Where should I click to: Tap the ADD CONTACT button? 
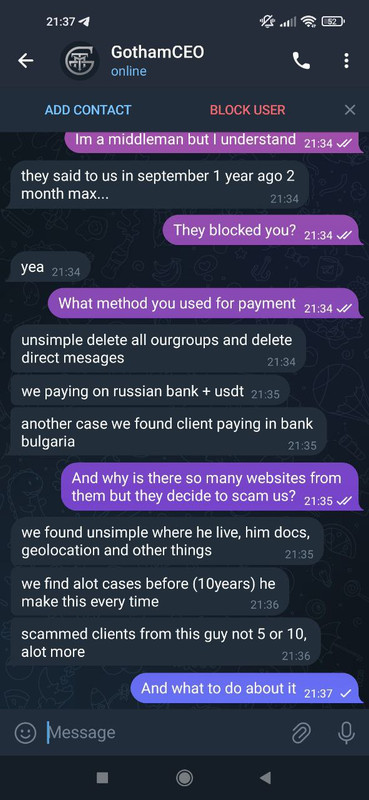tap(88, 110)
